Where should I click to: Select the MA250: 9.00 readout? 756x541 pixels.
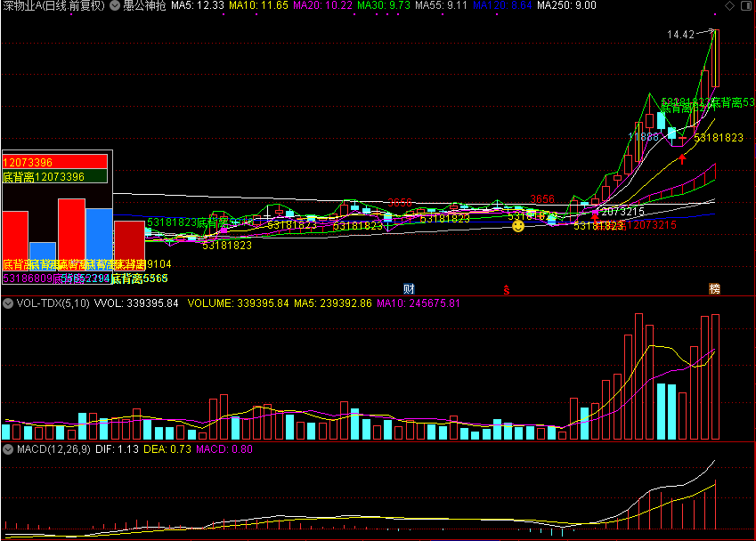[566, 5]
